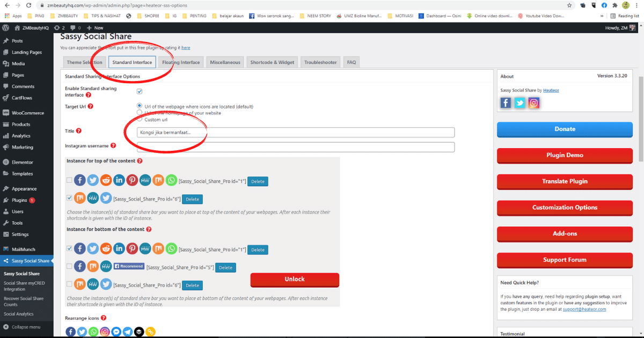Screen dimensions: 644x338
Task: Click Pinterest icon in top content id=1 row
Action: pyautogui.click(x=132, y=180)
